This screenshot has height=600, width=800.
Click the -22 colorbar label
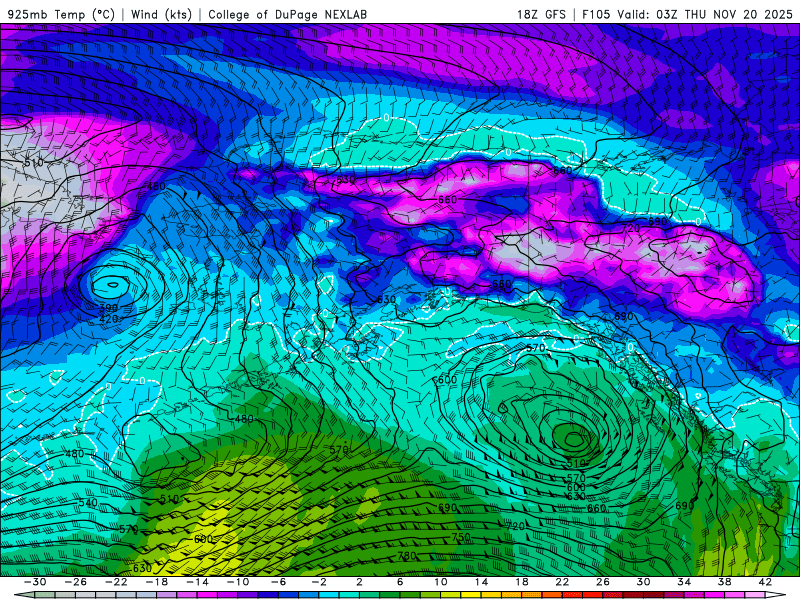tap(116, 582)
